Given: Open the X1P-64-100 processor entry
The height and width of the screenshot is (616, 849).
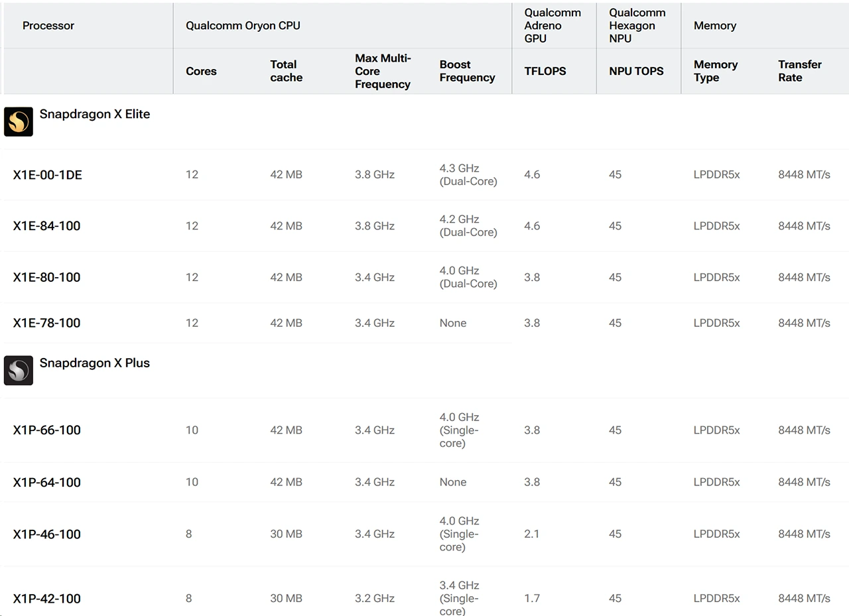Looking at the screenshot, I should point(46,482).
